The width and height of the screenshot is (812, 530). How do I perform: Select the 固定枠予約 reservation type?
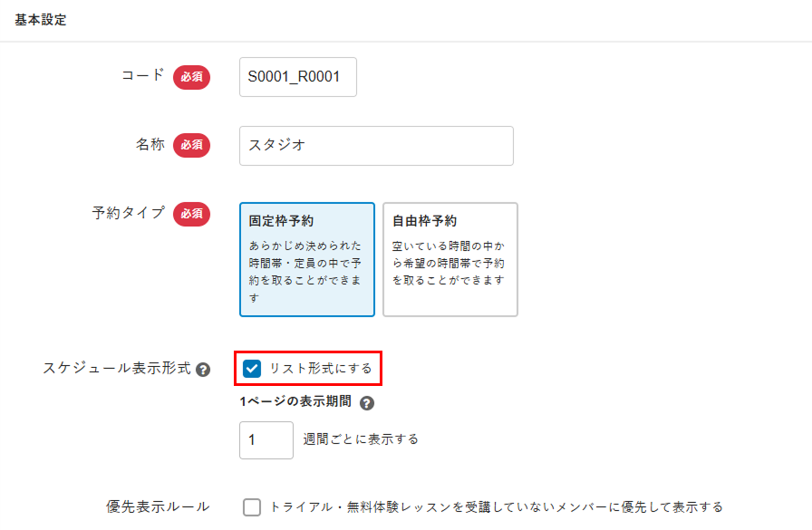click(306, 259)
